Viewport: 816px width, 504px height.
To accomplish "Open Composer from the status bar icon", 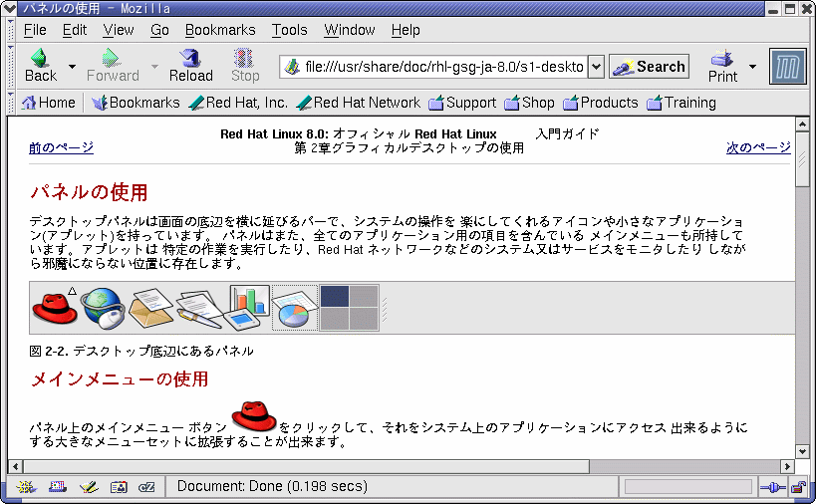I will pos(88,487).
